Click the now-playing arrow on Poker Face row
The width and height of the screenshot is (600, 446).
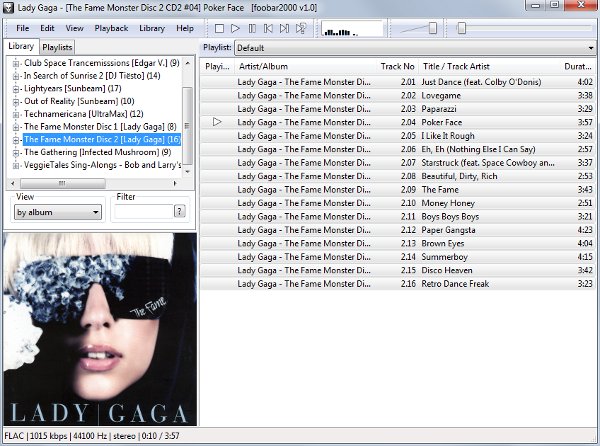217,122
